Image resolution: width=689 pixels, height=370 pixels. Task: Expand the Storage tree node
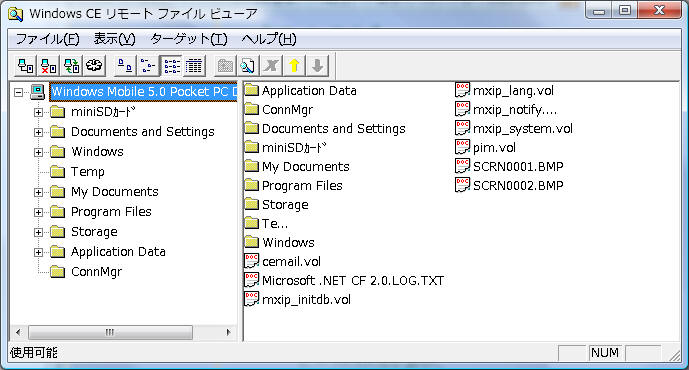pyautogui.click(x=39, y=232)
